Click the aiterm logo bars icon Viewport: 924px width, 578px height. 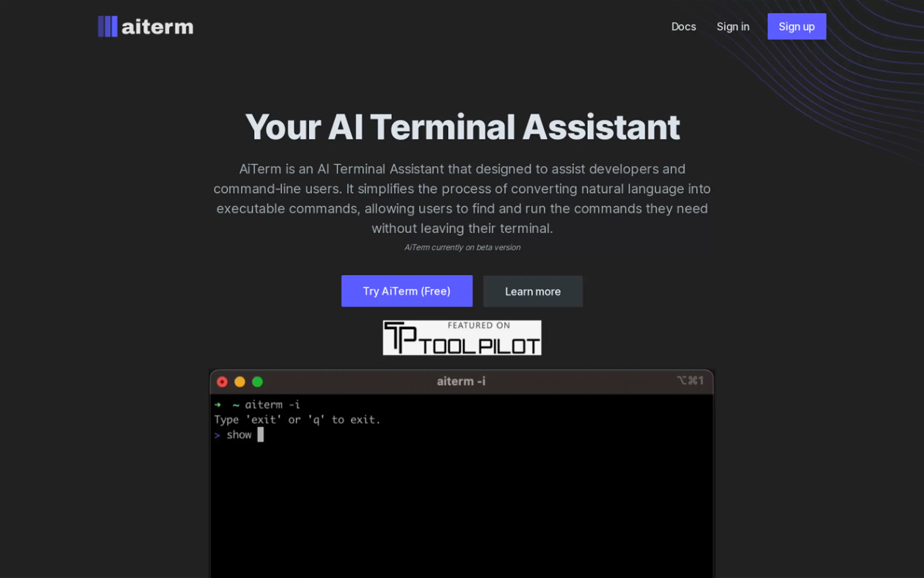(x=108, y=26)
